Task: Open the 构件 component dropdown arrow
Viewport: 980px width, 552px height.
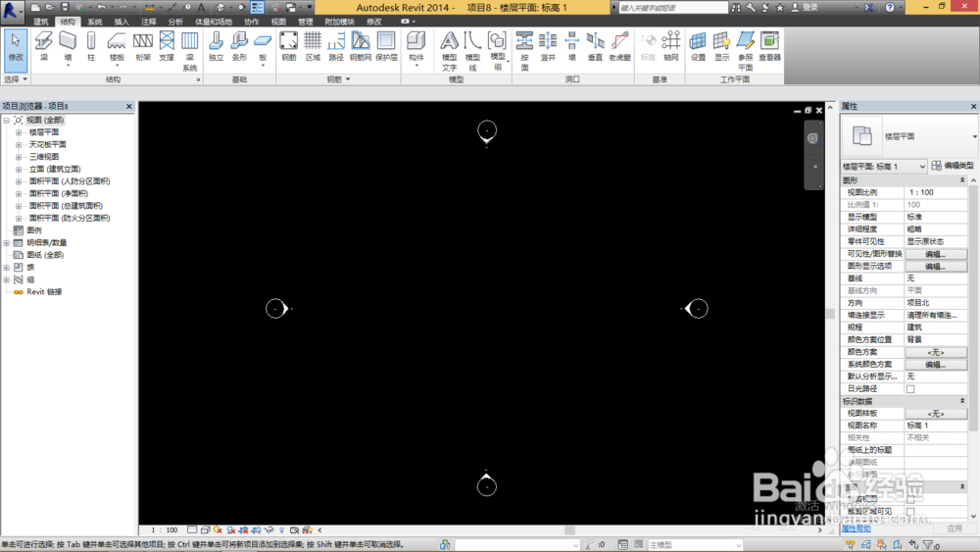Action: tap(416, 66)
